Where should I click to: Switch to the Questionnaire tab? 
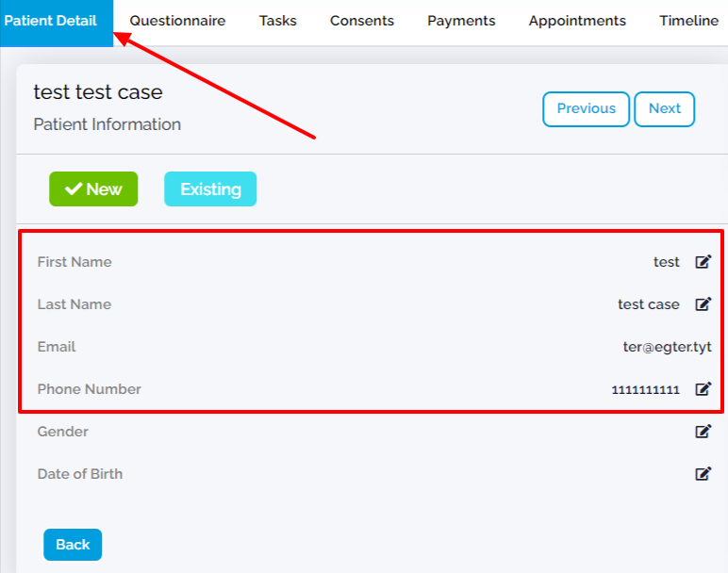coord(177,21)
